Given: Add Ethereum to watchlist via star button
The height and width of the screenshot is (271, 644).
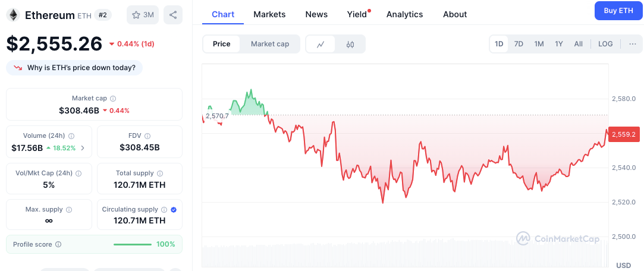Looking at the screenshot, I should tap(143, 15).
